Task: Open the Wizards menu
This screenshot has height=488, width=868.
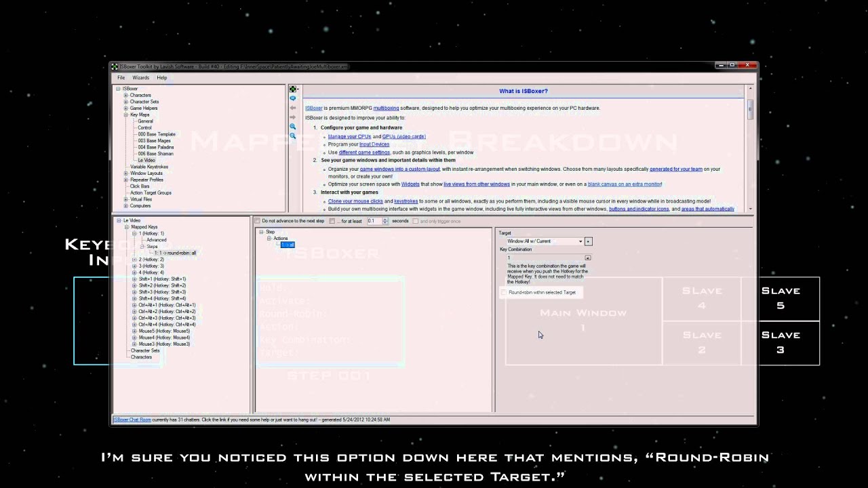Action: coord(141,78)
